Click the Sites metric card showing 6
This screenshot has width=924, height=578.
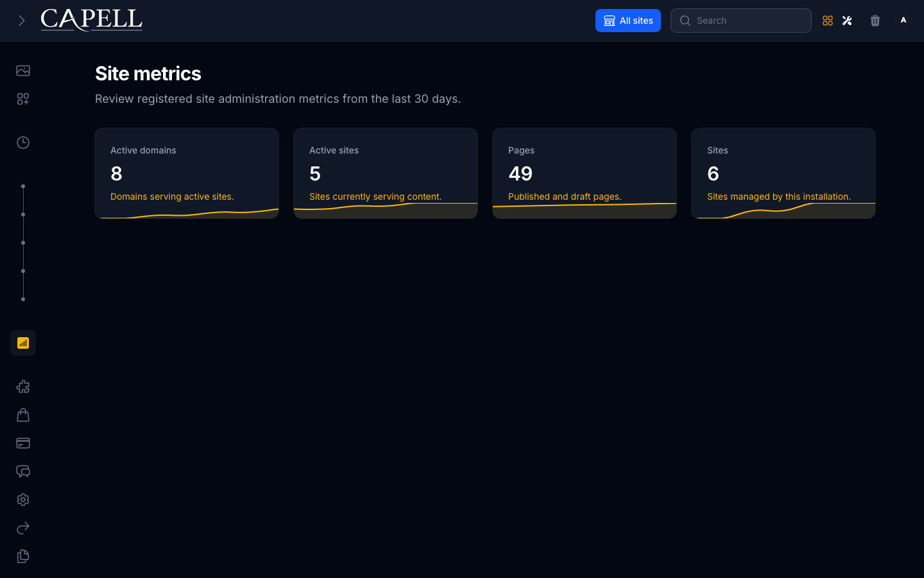(783, 173)
